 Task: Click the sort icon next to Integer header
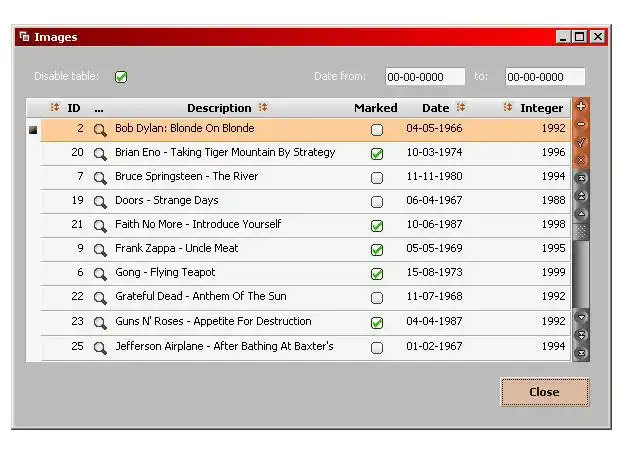tap(508, 107)
